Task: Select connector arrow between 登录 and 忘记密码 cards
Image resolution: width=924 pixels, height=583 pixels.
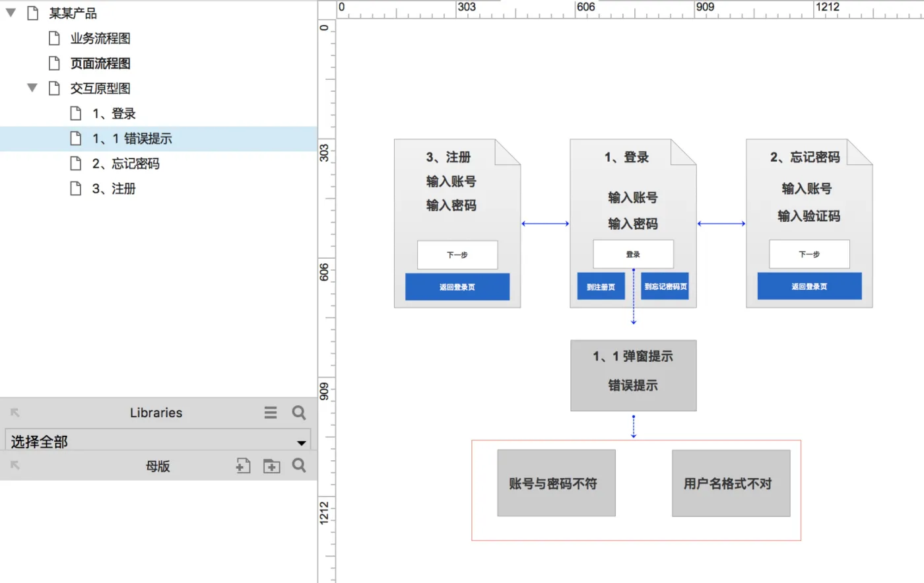Action: (721, 224)
